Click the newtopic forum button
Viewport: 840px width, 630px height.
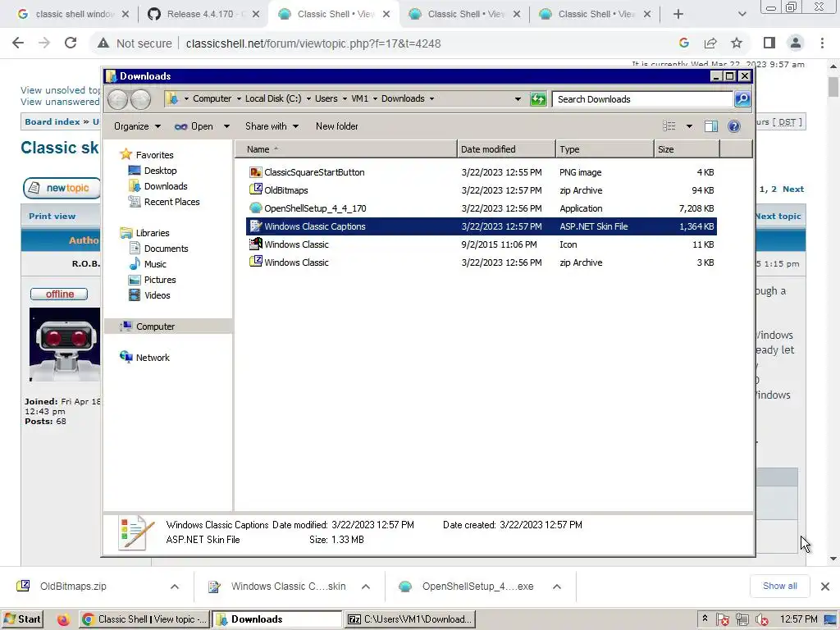[x=62, y=188]
